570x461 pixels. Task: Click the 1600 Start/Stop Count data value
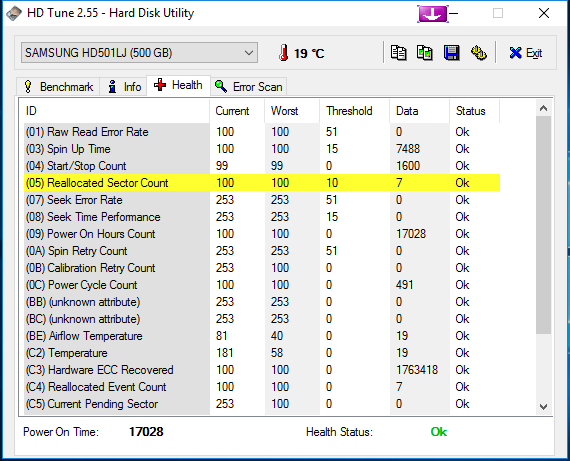point(408,166)
